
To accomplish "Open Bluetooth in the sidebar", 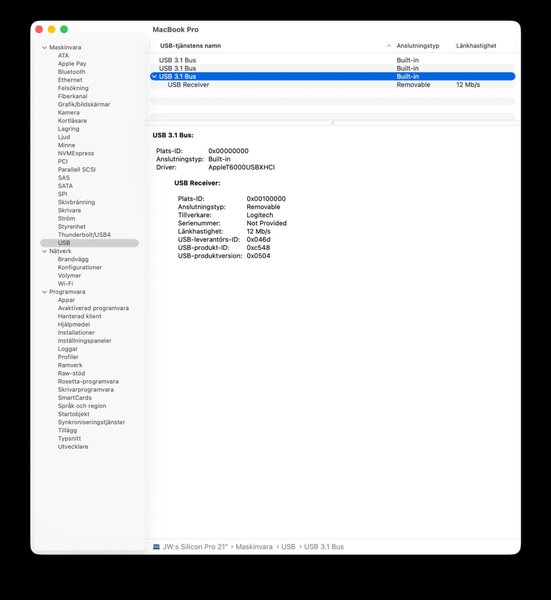I will pos(72,72).
